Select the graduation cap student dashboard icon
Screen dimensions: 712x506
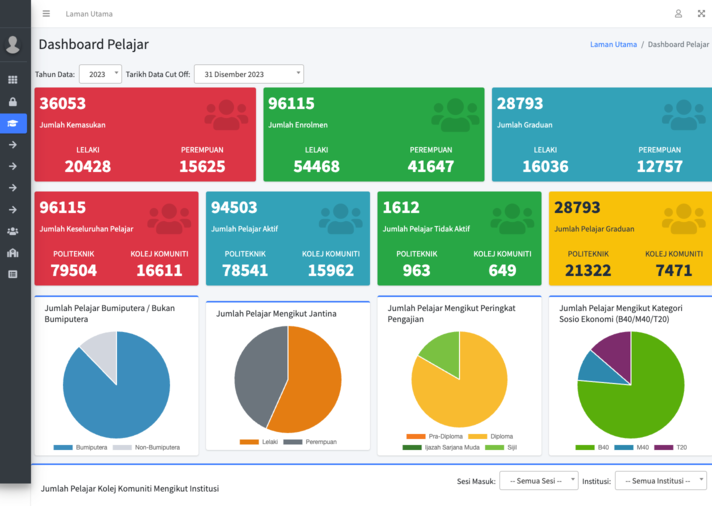(13, 124)
